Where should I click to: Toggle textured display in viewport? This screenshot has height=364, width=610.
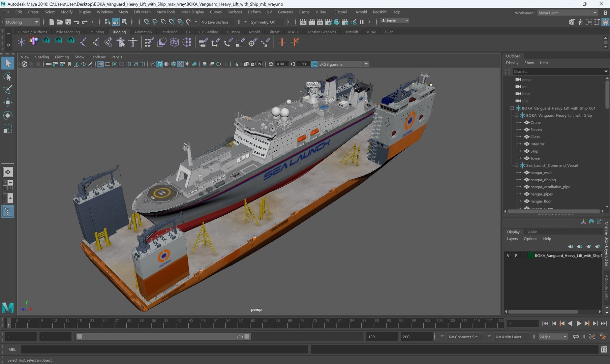(x=180, y=64)
